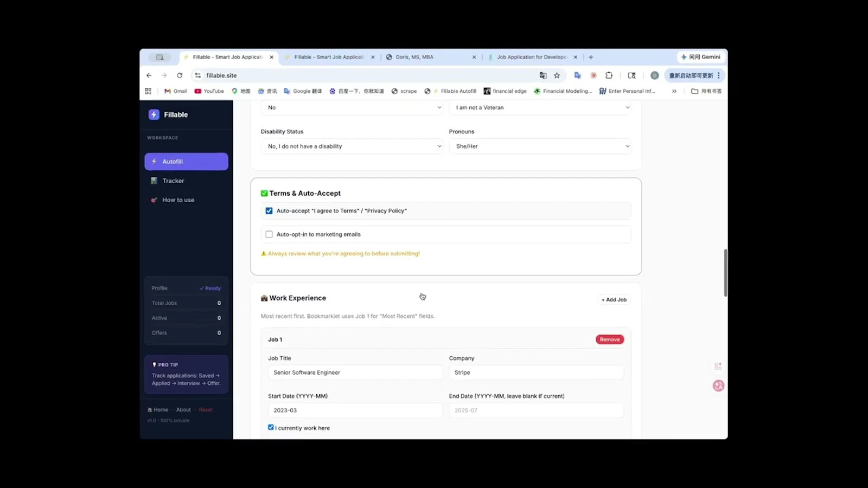Close the Doris, MS, MBA tab

474,57
